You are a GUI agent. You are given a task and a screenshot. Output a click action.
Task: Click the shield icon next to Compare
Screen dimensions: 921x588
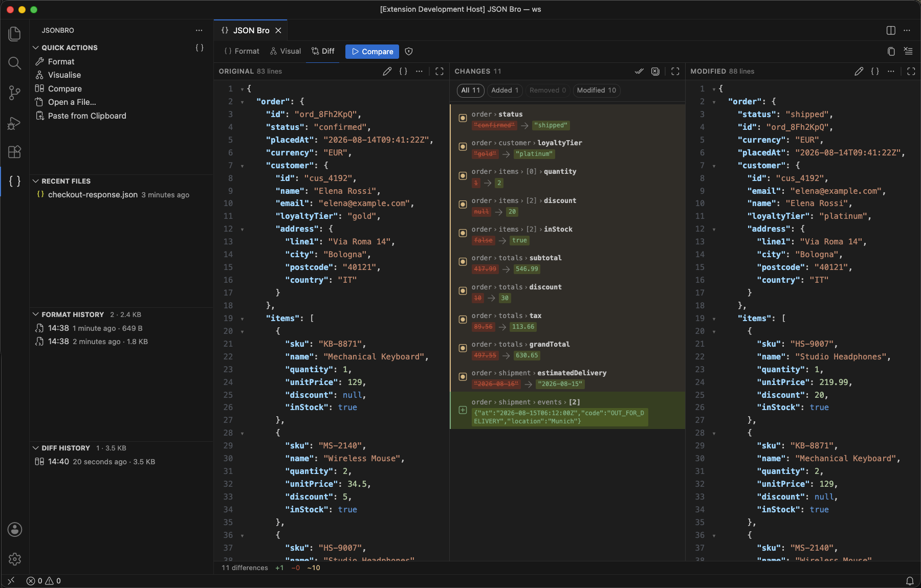click(409, 51)
